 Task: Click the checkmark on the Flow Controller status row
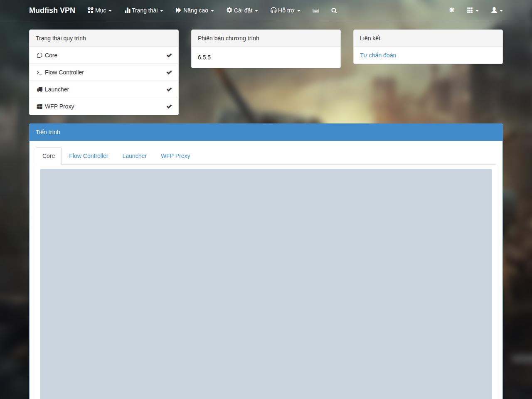(169, 72)
